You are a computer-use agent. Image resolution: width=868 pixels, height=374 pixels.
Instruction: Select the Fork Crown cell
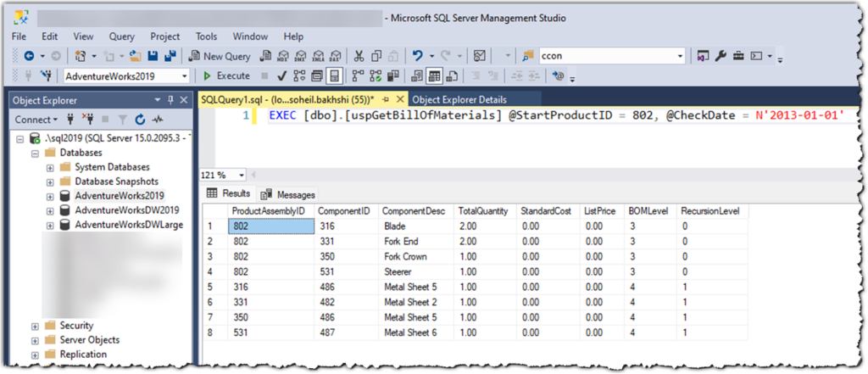coord(415,257)
